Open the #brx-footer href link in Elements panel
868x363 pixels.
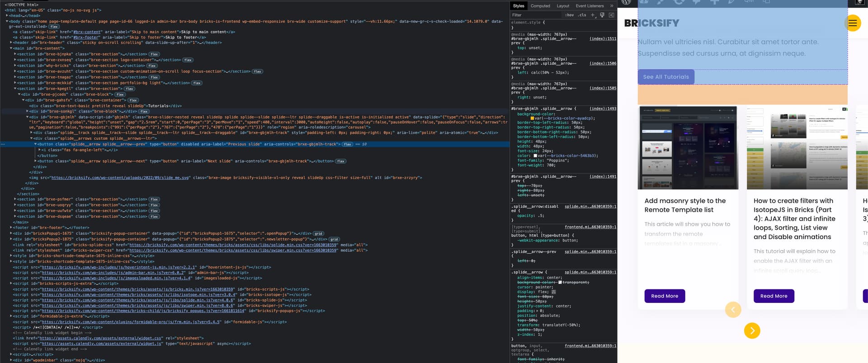tap(85, 37)
